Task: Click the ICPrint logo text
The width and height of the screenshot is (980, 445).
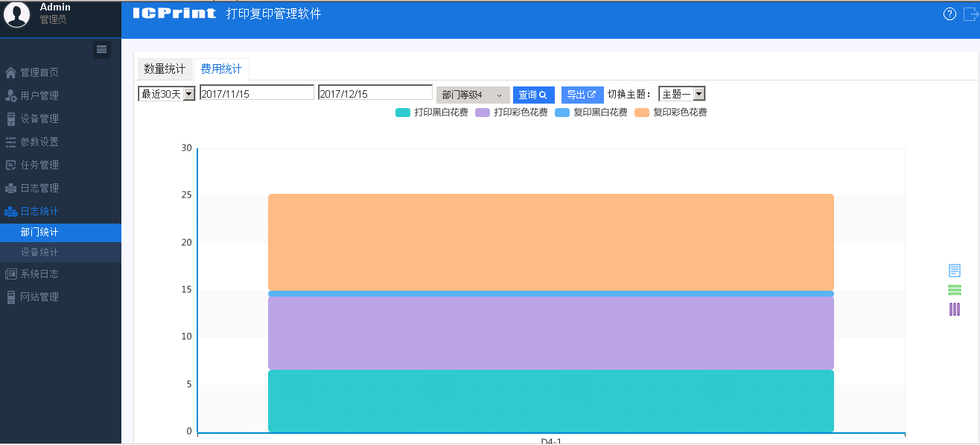Action: click(x=174, y=13)
